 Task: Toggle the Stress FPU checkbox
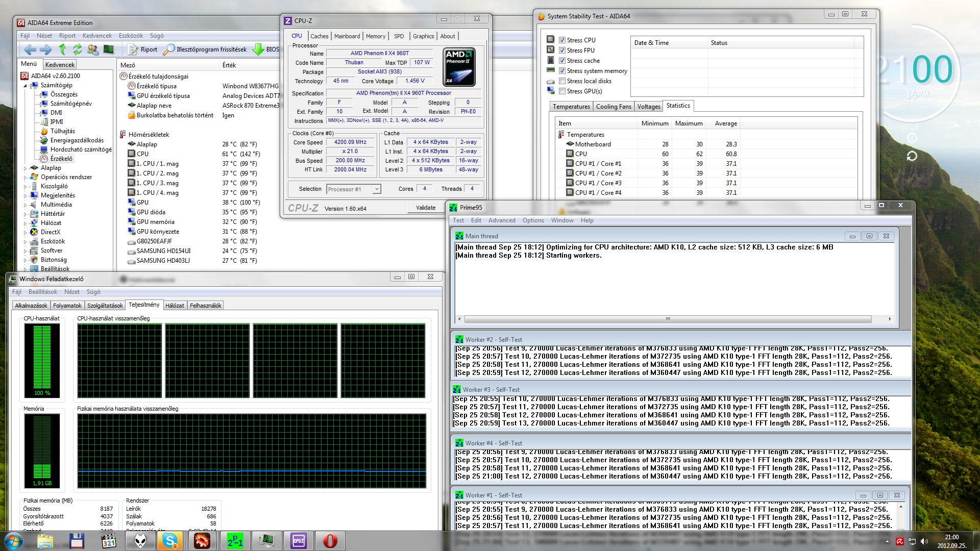pyautogui.click(x=562, y=51)
